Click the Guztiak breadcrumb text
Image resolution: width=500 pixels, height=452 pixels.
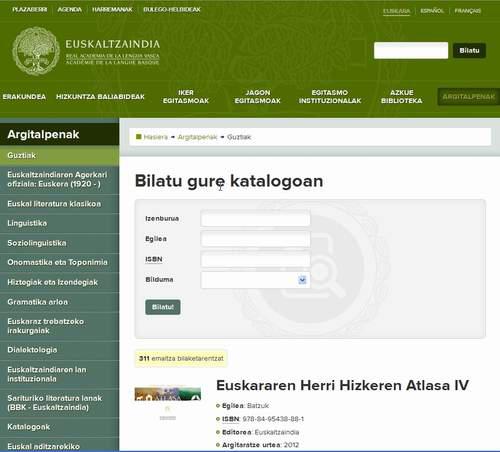(239, 137)
